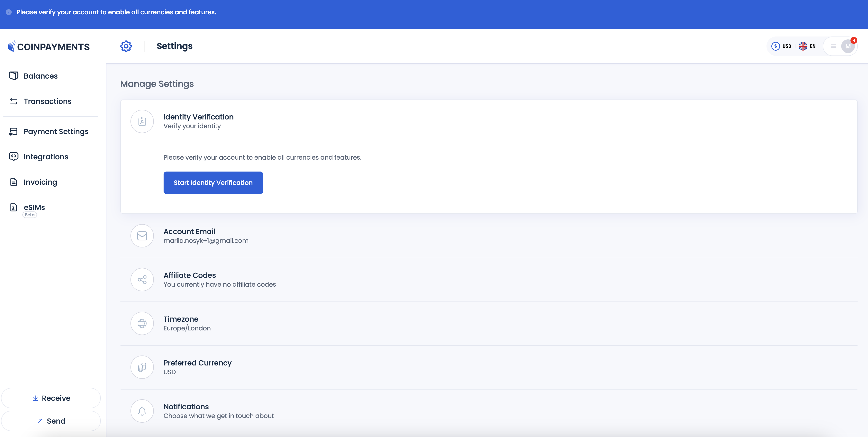868x437 pixels.
Task: Click the Account Email envelope icon
Action: point(142,236)
